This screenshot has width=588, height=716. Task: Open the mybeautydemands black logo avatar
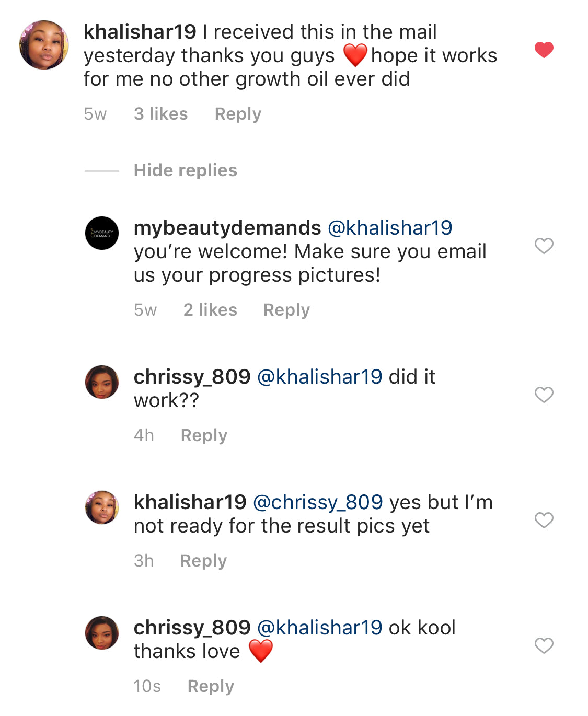click(x=102, y=233)
